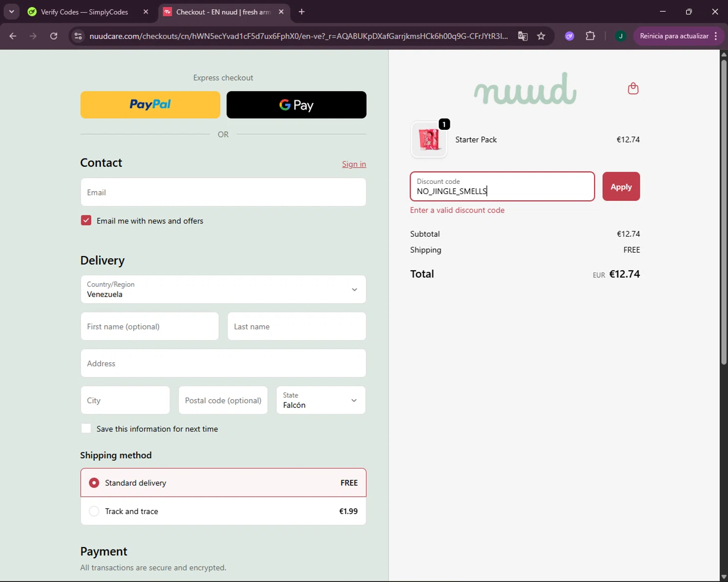The width and height of the screenshot is (728, 582).
Task: Click the Starter Pack product thumbnail
Action: coord(429,140)
